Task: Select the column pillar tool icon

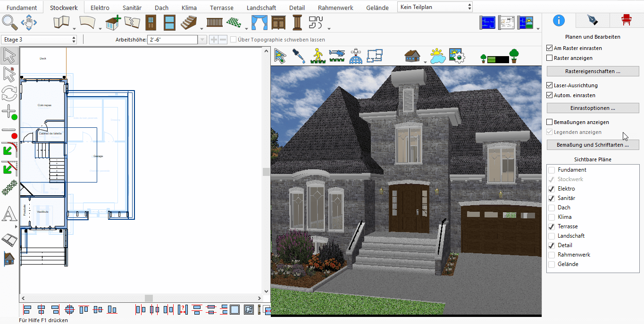Action: click(x=297, y=22)
